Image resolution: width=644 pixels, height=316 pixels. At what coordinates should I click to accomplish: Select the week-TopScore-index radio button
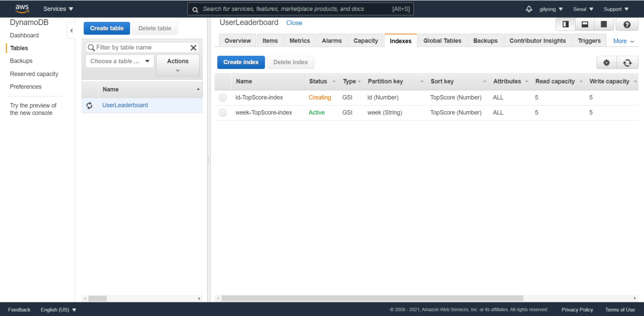pyautogui.click(x=223, y=113)
